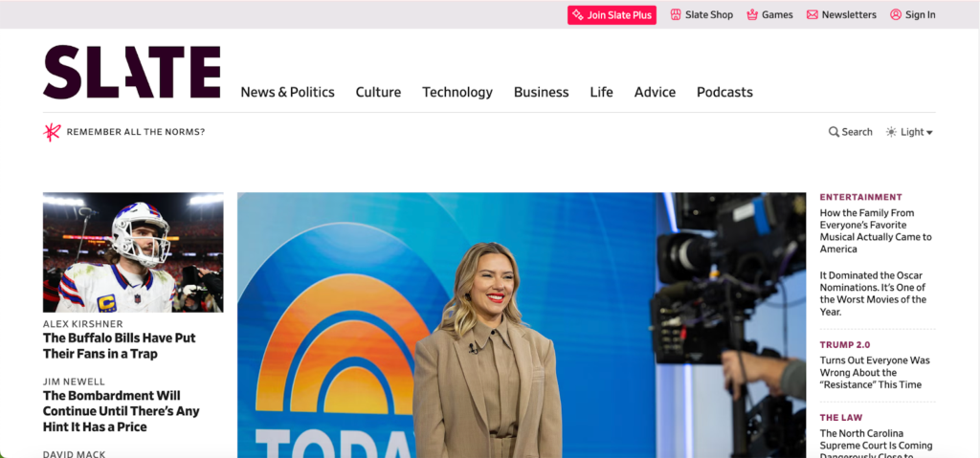Click the Slate Shop storefront icon

click(676, 14)
